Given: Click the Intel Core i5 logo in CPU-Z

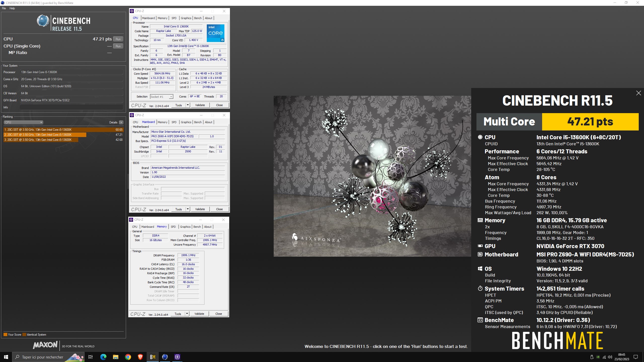Looking at the screenshot, I should point(216,33).
